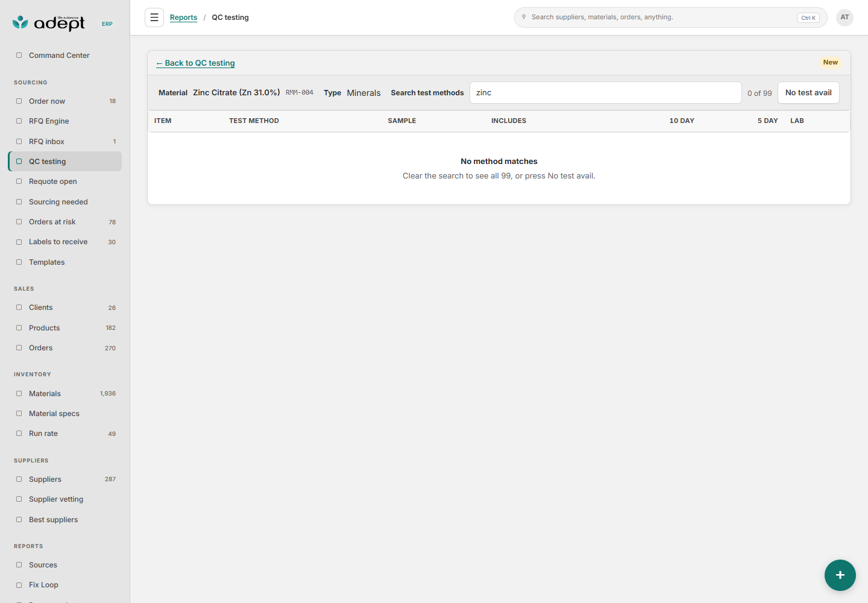
Task: Open Orders at risk
Action: point(65,222)
